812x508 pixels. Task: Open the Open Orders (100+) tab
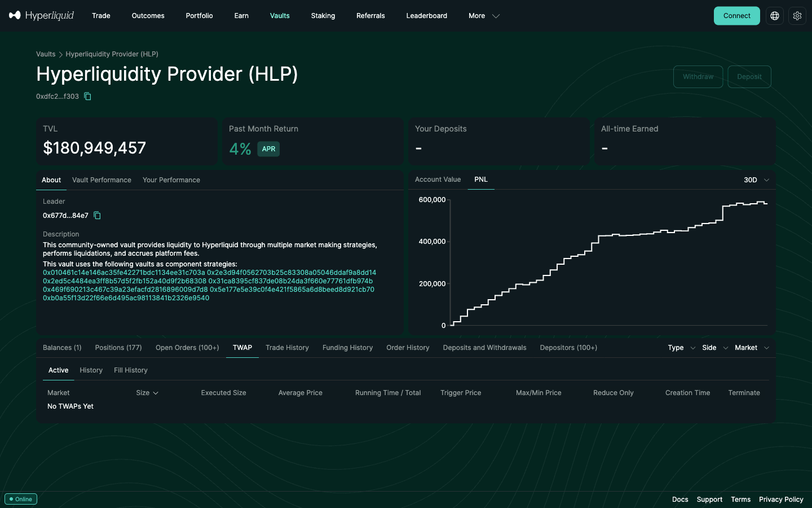(x=187, y=348)
